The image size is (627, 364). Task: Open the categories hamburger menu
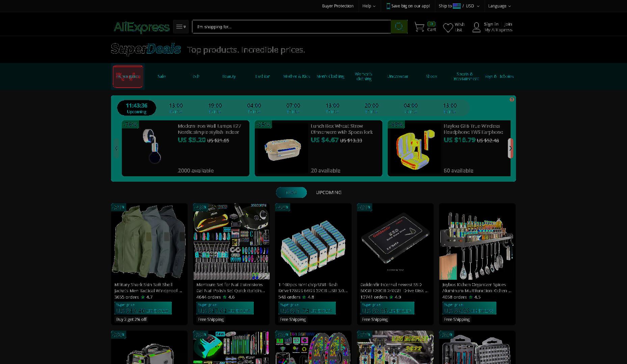[181, 27]
